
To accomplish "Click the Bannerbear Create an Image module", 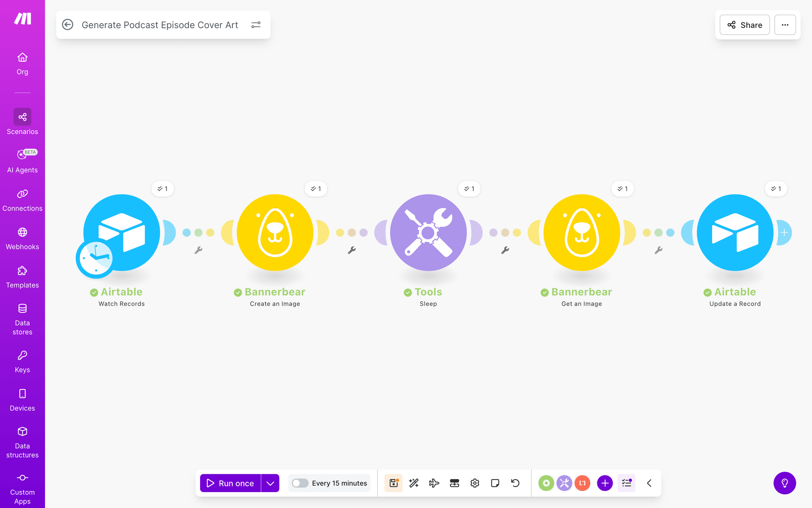I will click(275, 232).
